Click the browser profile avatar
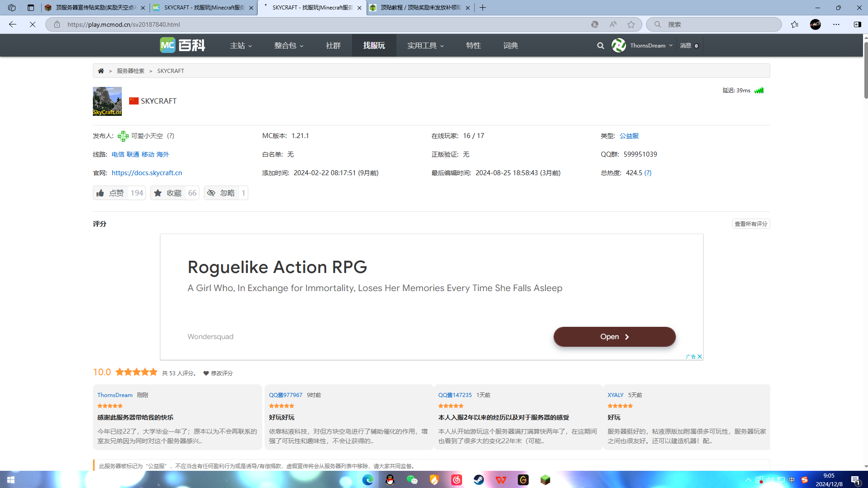The width and height of the screenshot is (868, 488). [815, 24]
